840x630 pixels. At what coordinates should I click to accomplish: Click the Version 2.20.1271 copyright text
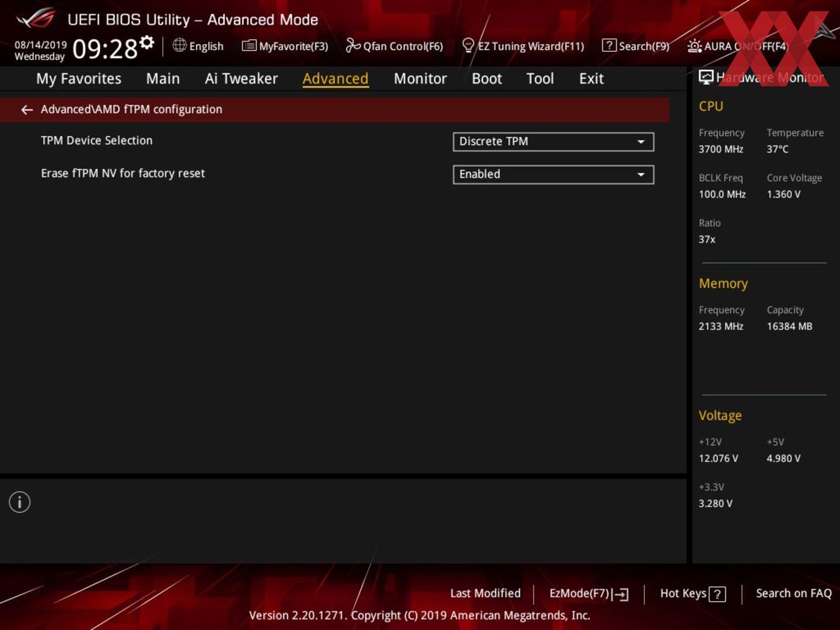click(419, 616)
